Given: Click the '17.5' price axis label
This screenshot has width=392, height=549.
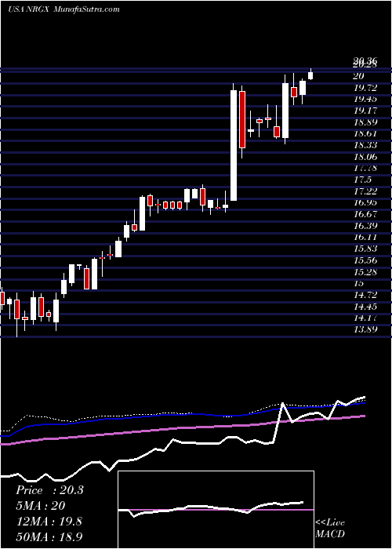Looking at the screenshot, I should point(362,180).
